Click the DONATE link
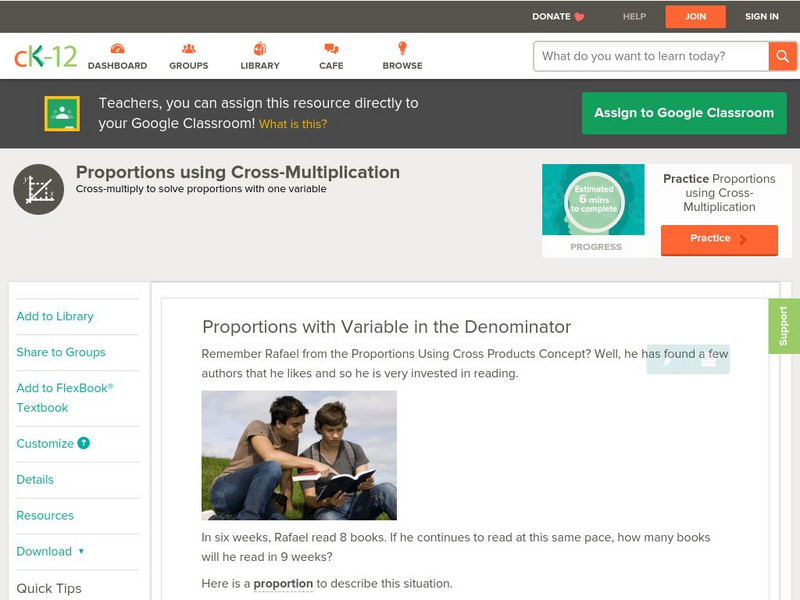The width and height of the screenshot is (800, 600). pyautogui.click(x=551, y=17)
